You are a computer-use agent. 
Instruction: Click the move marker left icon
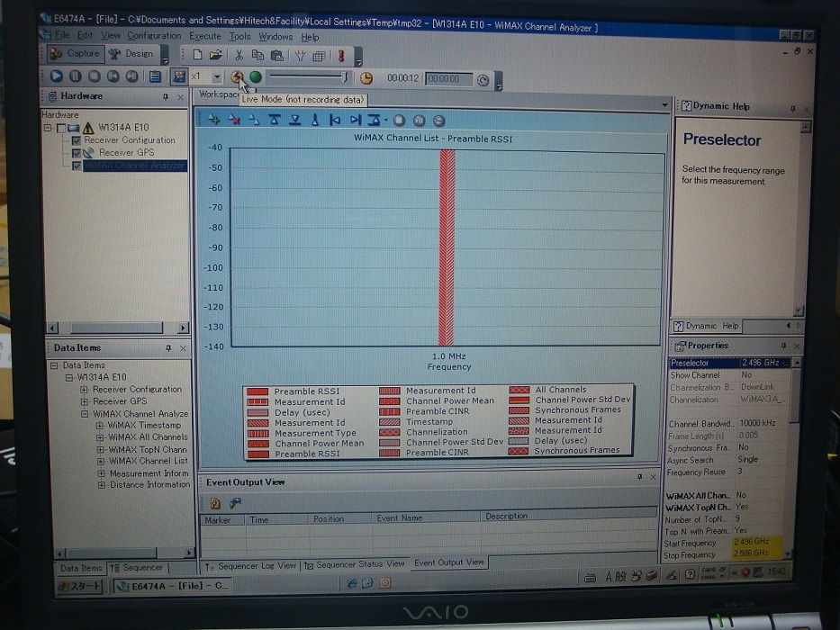click(x=335, y=120)
